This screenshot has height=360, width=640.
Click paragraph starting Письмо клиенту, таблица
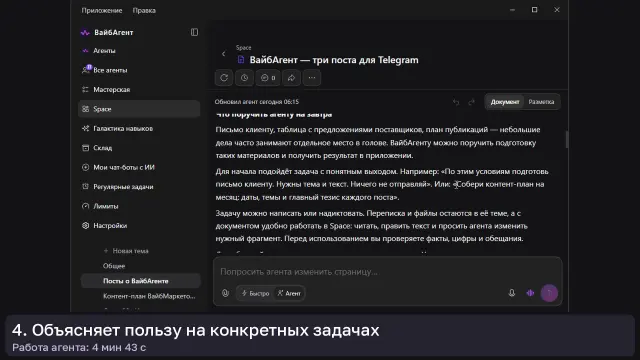click(378, 142)
